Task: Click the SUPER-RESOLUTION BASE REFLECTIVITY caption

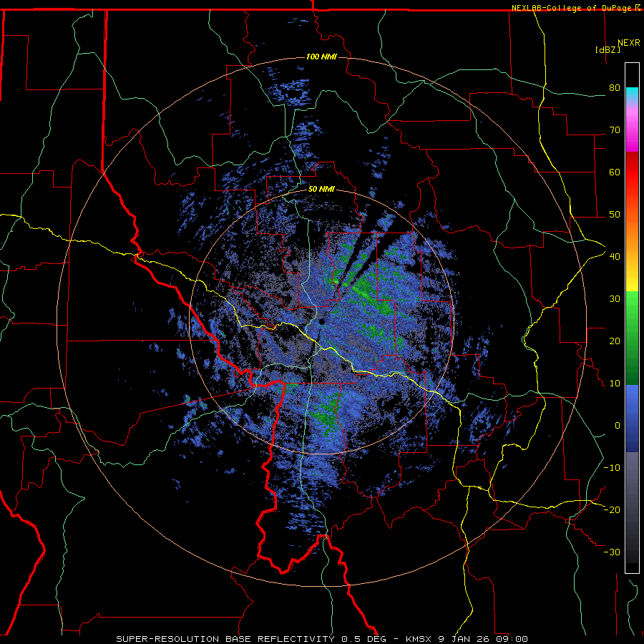Action: 225,639
